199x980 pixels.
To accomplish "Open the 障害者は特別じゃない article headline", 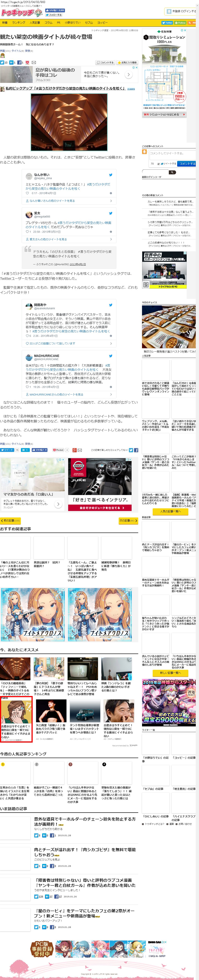I will coord(84,883).
